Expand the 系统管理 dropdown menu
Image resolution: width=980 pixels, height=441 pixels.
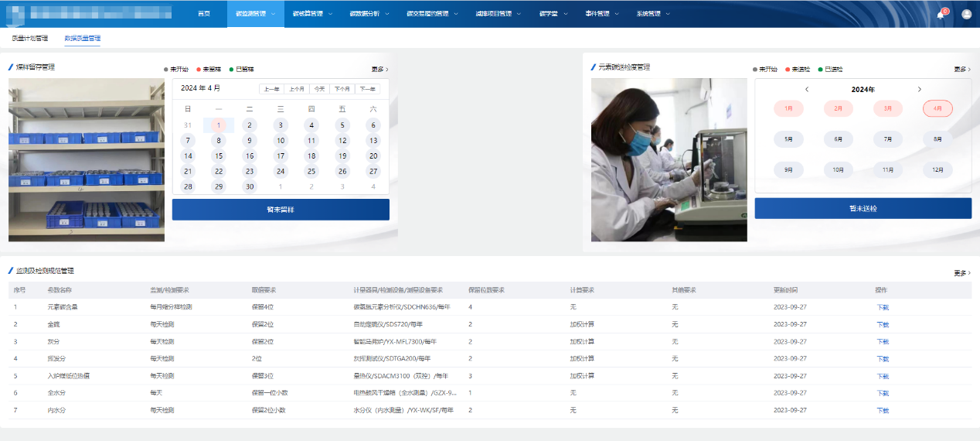tap(653, 14)
